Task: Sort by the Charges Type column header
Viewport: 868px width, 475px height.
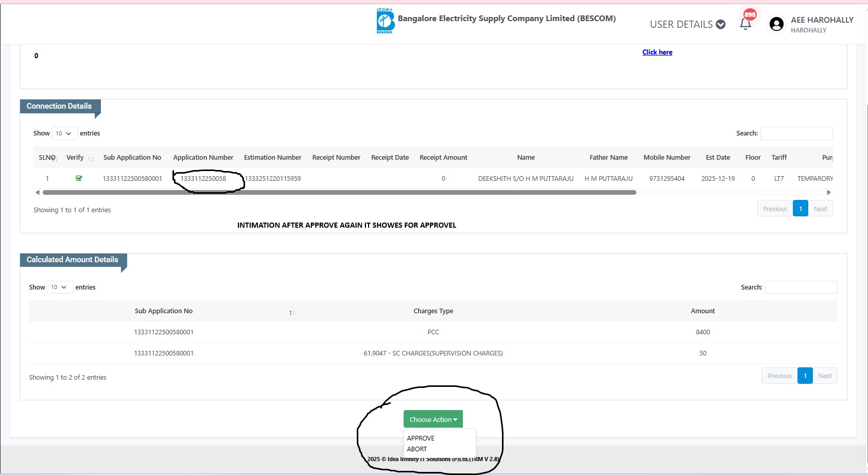Action: pos(433,311)
